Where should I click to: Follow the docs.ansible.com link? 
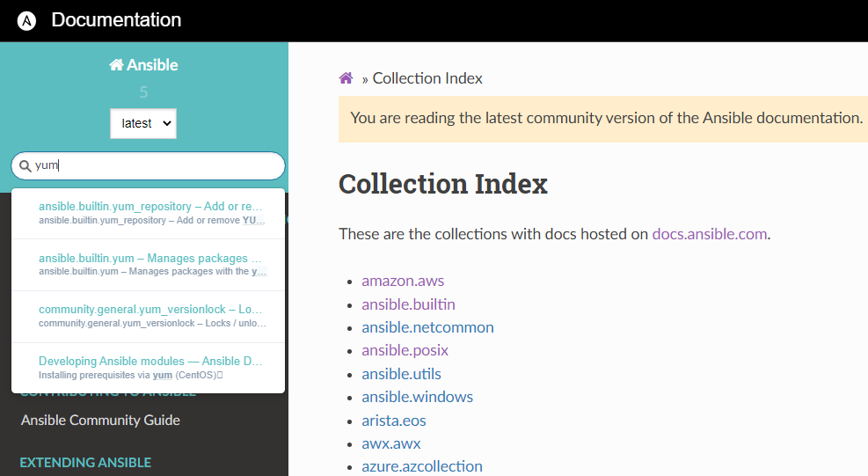click(x=709, y=234)
